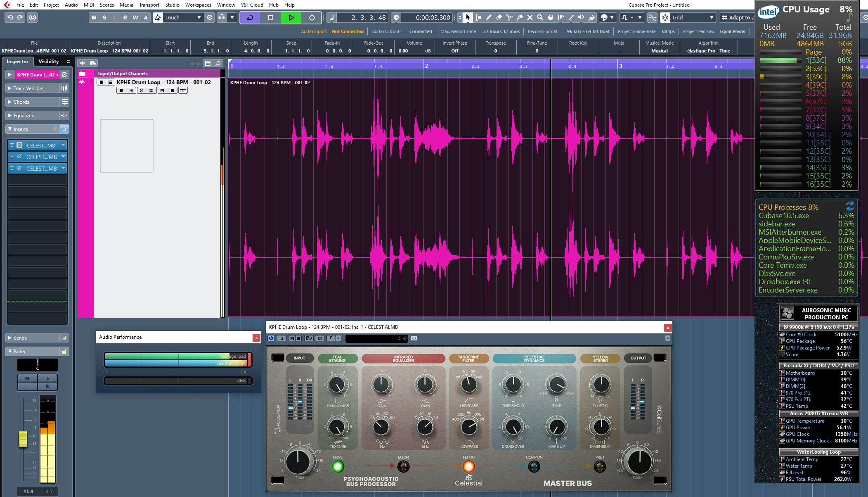Open the Audio menu
Viewport: 868px width, 497px height.
click(71, 5)
